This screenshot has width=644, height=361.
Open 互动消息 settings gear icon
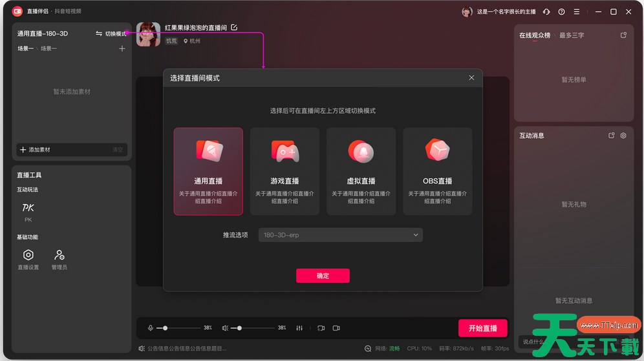coord(623,136)
